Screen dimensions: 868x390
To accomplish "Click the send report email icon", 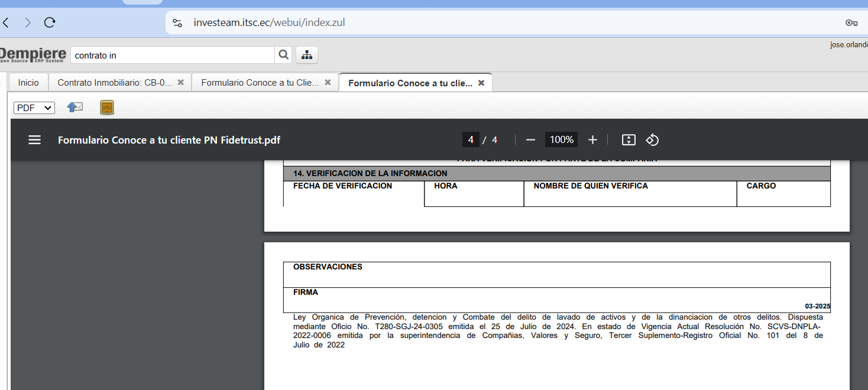I will pyautogui.click(x=75, y=108).
